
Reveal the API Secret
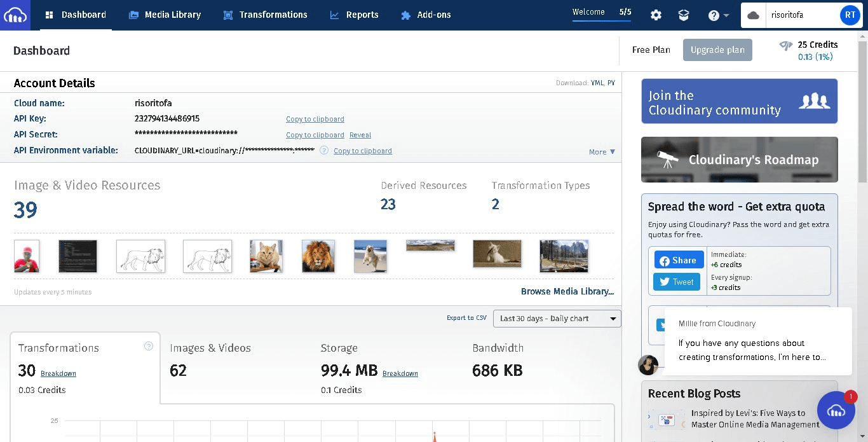tap(360, 135)
